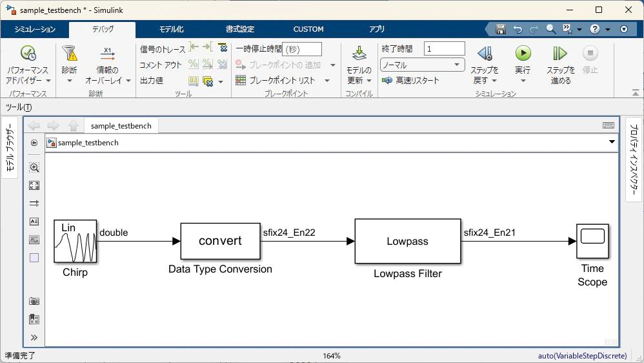644x363 pixels.
Task: Remove all output value labels icon
Action: [208, 81]
